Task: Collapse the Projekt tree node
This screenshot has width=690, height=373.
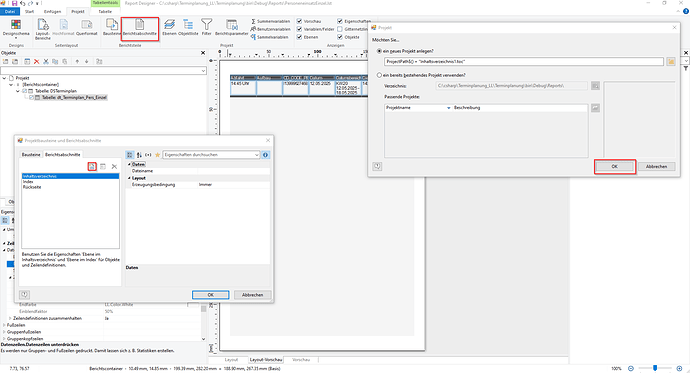Action: pyautogui.click(x=4, y=78)
